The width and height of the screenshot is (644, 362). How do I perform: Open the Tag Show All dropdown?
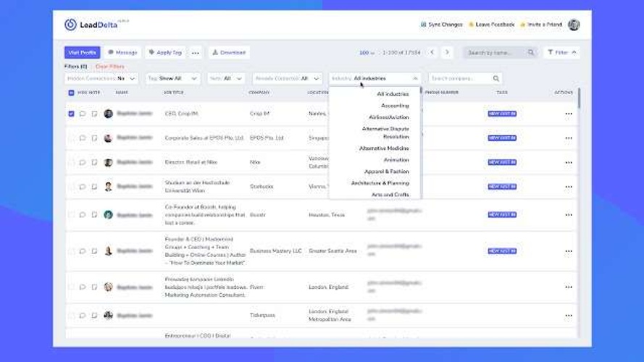coord(173,78)
